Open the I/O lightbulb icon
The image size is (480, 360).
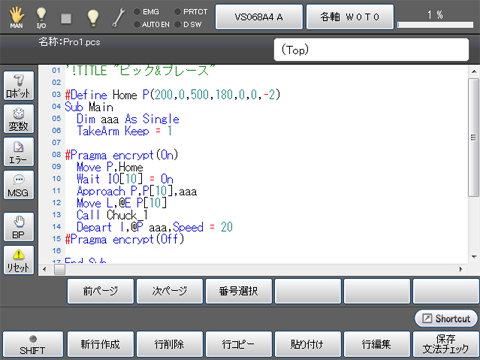pyautogui.click(x=41, y=17)
